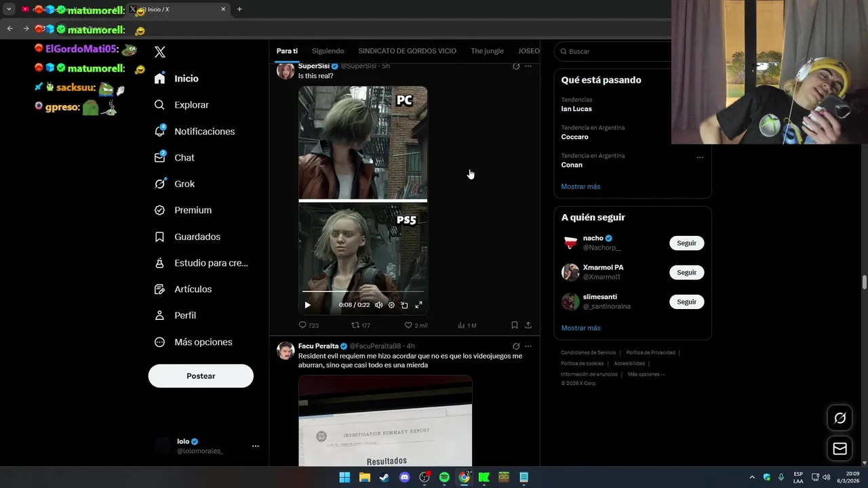The image size is (868, 488).
Task: Share the SuperSisi post
Action: point(528,325)
